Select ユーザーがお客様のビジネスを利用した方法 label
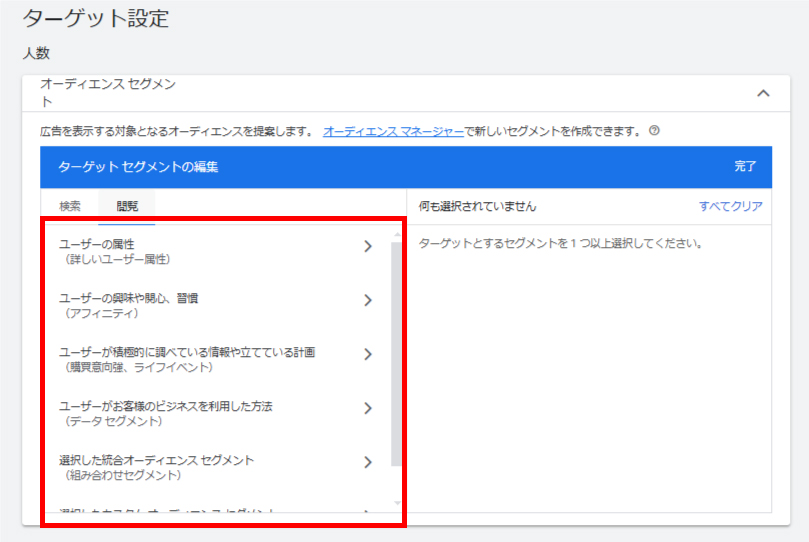809x542 pixels. tap(165, 407)
